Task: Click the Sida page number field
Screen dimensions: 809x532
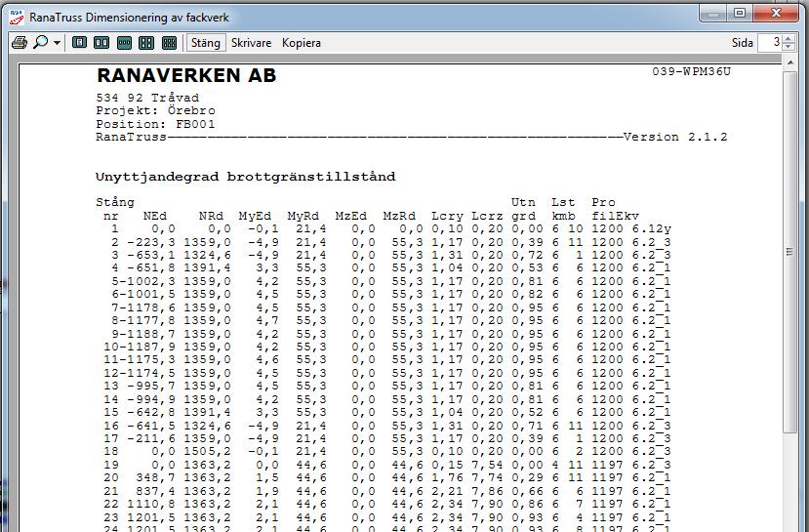Action: (770, 43)
